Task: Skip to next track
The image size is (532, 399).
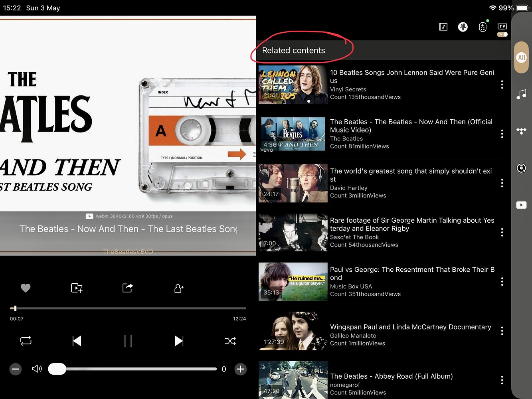Action: point(179,341)
